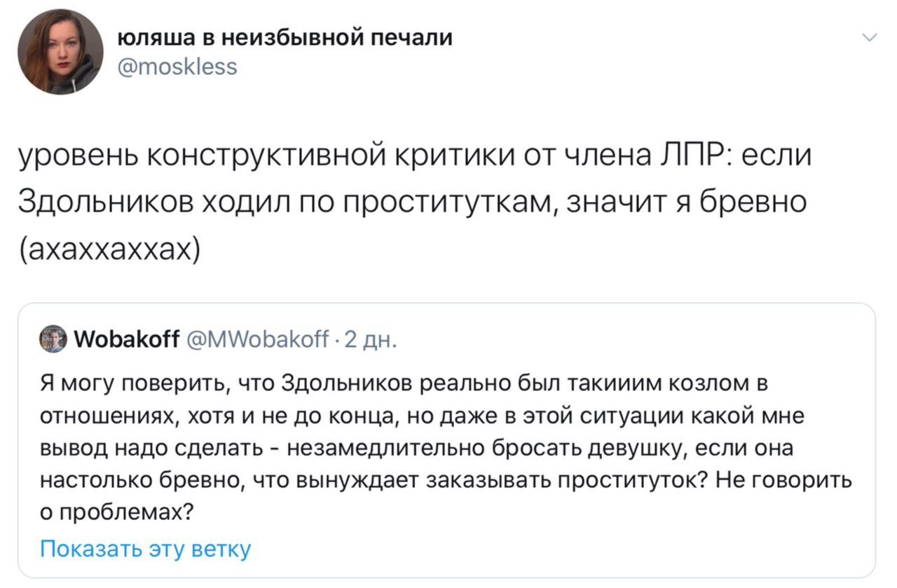Click the quoted line starting вывод надо сделать
The height and width of the screenshot is (588, 897).
coord(416,448)
